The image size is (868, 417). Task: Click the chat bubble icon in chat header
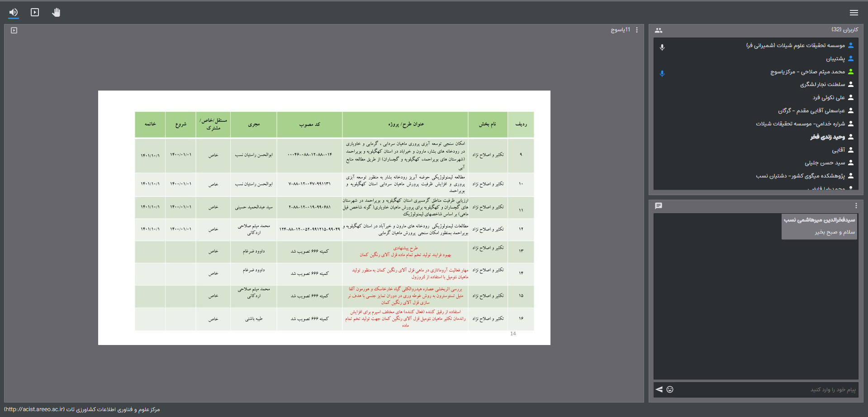pos(658,206)
